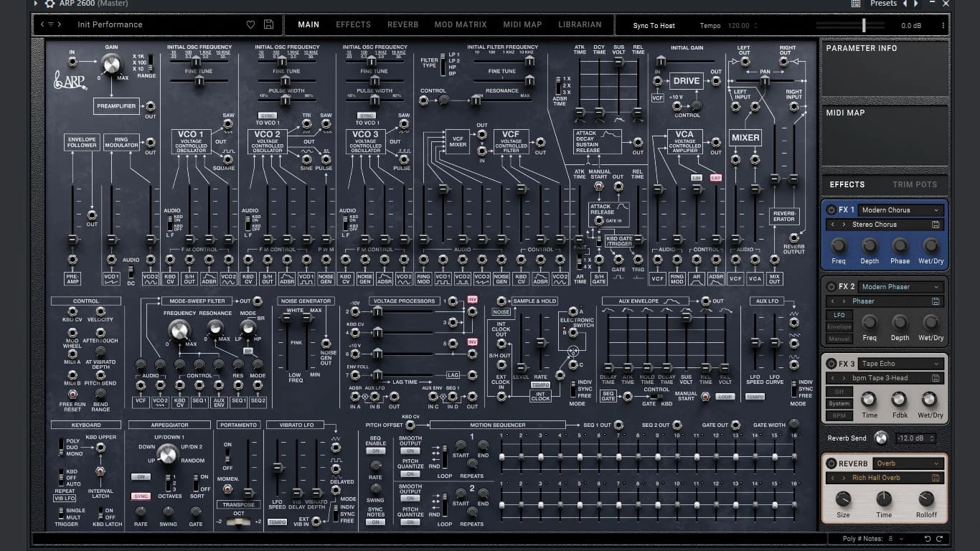Click the KBD UPPER jack

click(x=100, y=448)
